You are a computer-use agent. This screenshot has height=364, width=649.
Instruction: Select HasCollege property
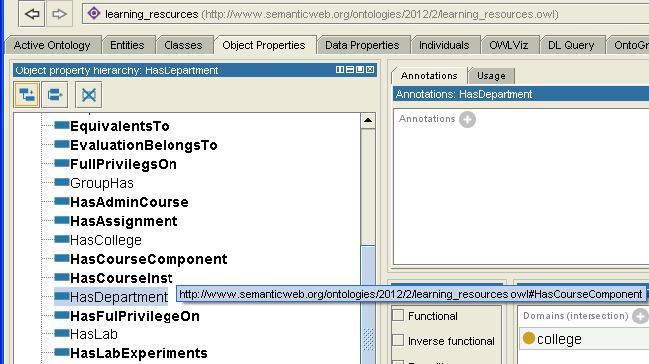pyautogui.click(x=106, y=240)
